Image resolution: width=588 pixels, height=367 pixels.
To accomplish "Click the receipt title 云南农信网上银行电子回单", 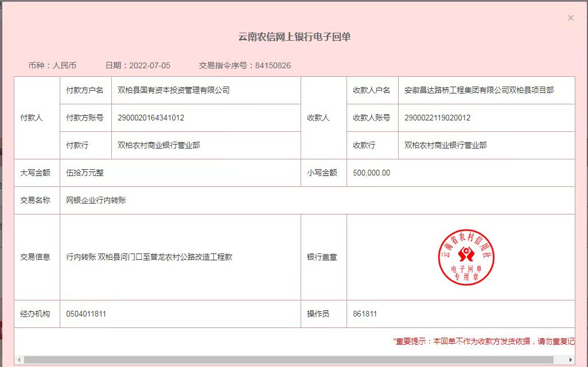I will pos(294,37).
